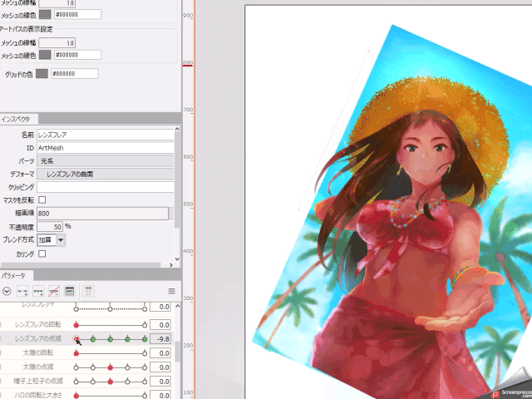
Task: Click rightmost green key on レンズフレアの点滅
Action: coord(145,339)
